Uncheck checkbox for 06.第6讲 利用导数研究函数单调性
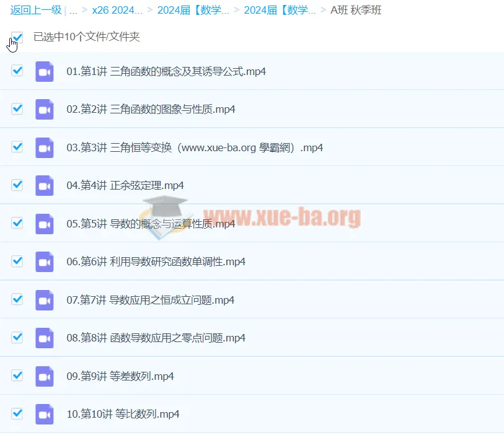This screenshot has width=504, height=435. pyautogui.click(x=17, y=261)
